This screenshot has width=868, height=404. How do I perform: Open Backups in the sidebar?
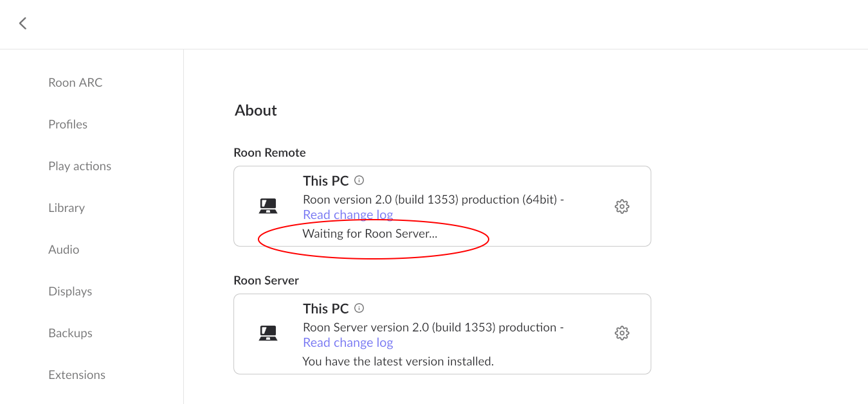coord(70,333)
